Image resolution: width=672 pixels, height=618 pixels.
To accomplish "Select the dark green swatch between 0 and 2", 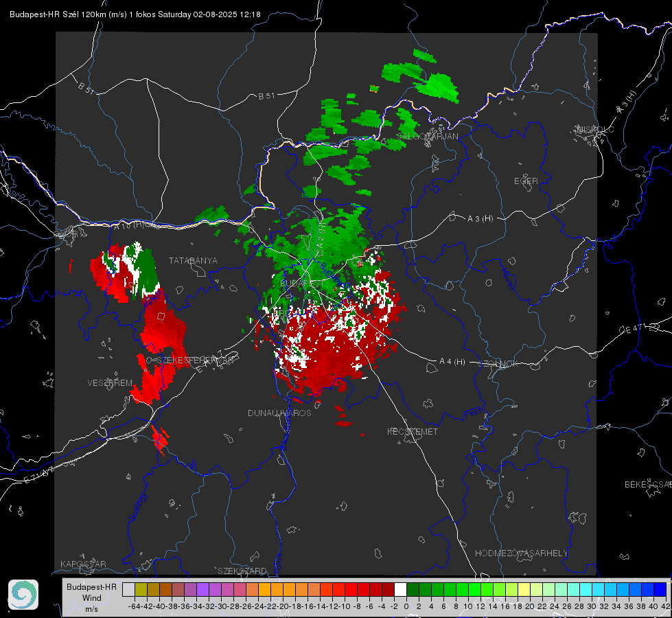I will point(413,589).
